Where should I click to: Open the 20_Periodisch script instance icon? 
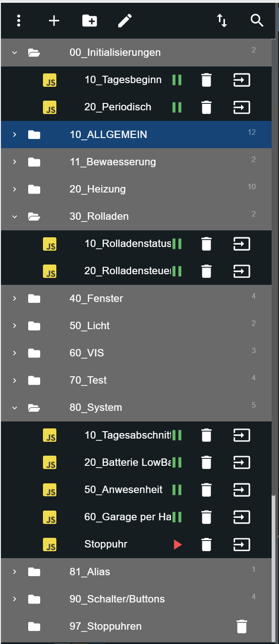coord(242,108)
